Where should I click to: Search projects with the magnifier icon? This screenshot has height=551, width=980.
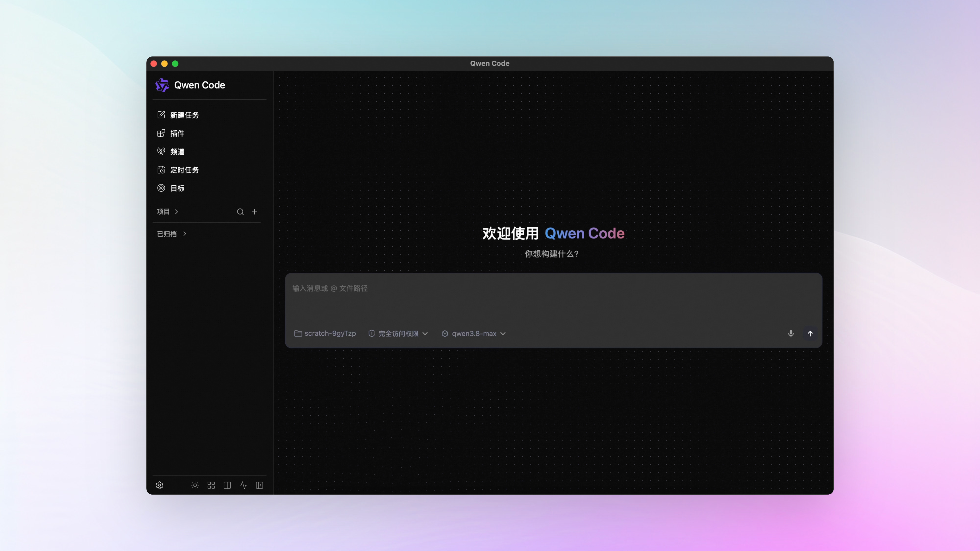coord(240,212)
